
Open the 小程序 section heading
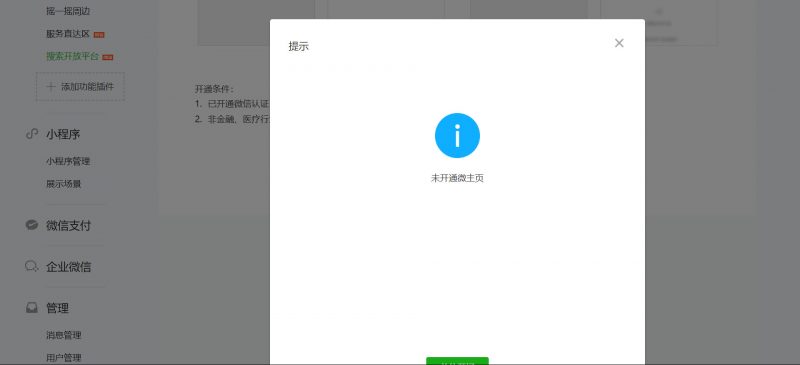[63, 134]
